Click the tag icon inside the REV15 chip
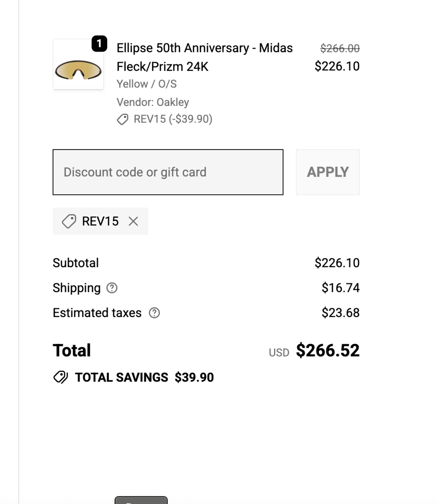 pyautogui.click(x=69, y=221)
